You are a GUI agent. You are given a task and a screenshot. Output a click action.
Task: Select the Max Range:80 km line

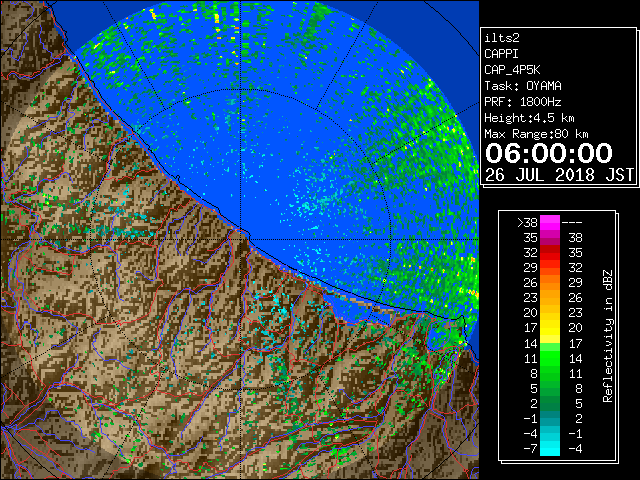[x=536, y=134]
